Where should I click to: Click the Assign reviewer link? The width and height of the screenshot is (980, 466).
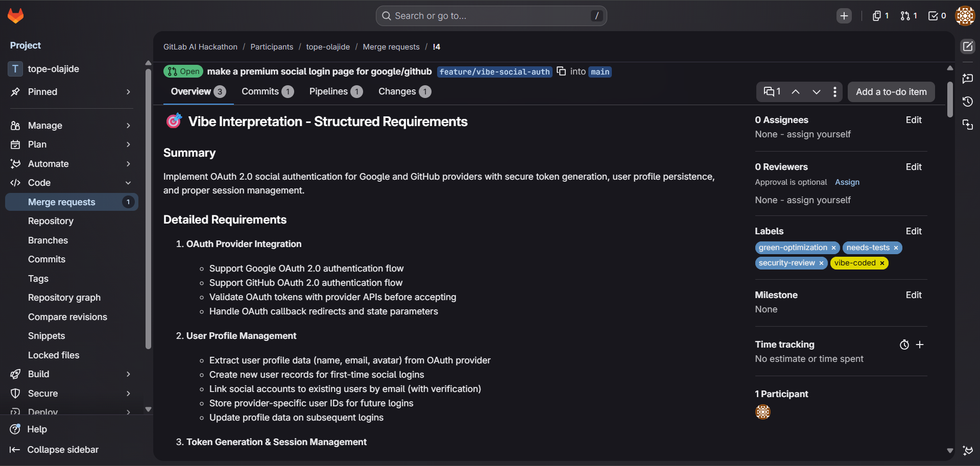click(x=847, y=182)
